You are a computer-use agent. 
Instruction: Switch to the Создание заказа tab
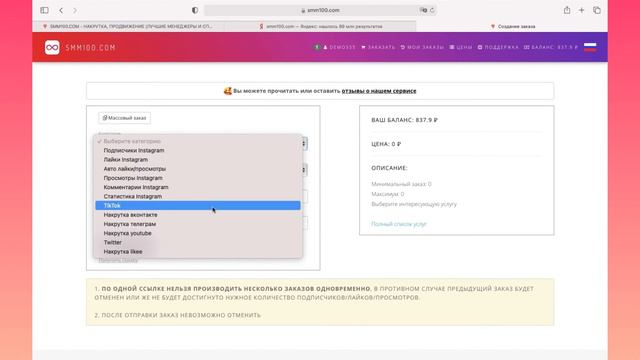click(512, 26)
